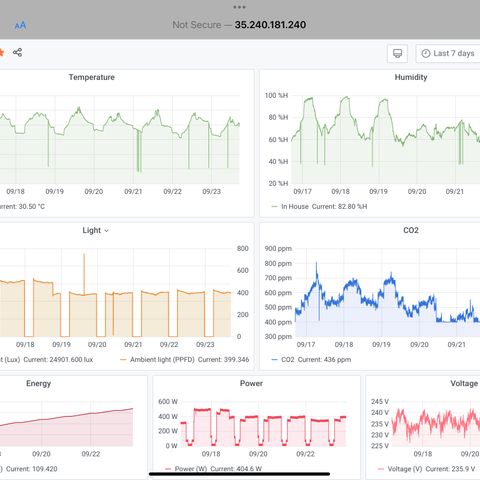Click the 100 %H label on Humidity axis
Screen dimensions: 480x480
pos(276,95)
